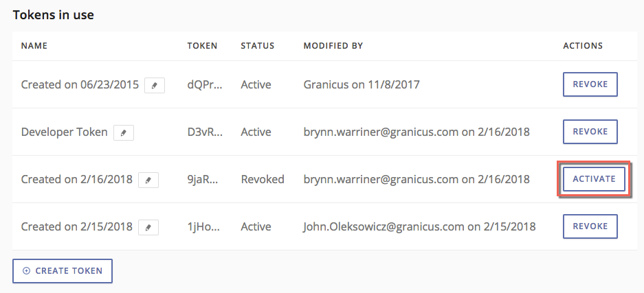Click the Tokens in use heading

click(x=54, y=15)
